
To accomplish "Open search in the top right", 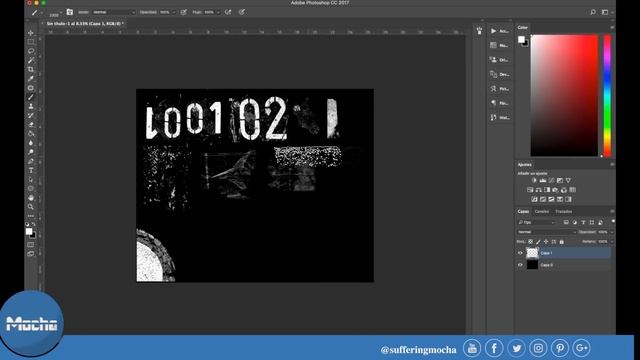I will tap(593, 12).
